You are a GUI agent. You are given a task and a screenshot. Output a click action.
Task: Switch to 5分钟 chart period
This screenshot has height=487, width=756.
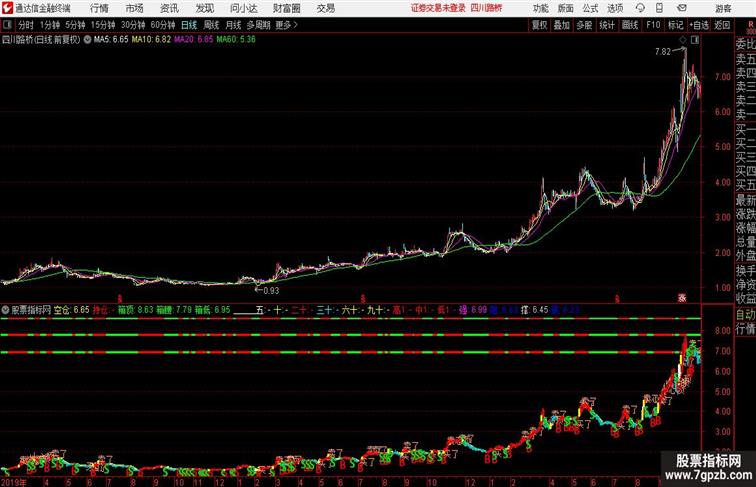click(x=75, y=25)
